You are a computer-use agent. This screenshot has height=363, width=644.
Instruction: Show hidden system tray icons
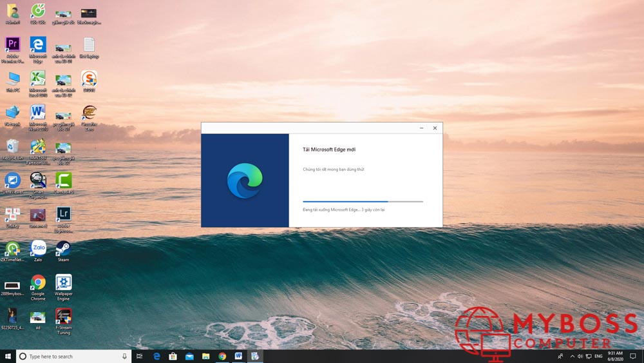(572, 356)
